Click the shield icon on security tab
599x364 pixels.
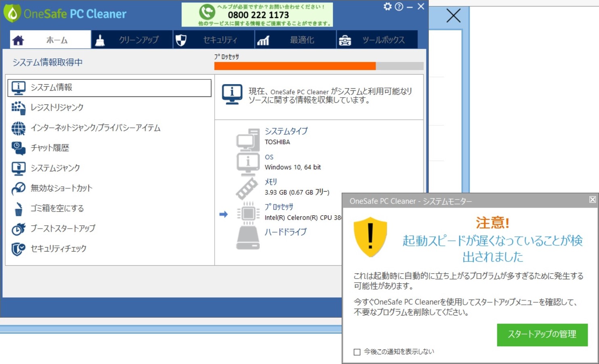(181, 40)
